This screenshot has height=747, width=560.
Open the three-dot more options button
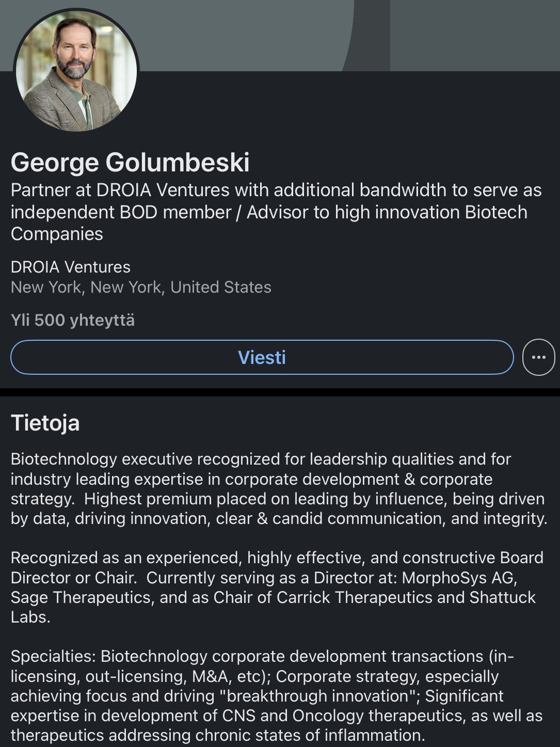click(x=538, y=357)
